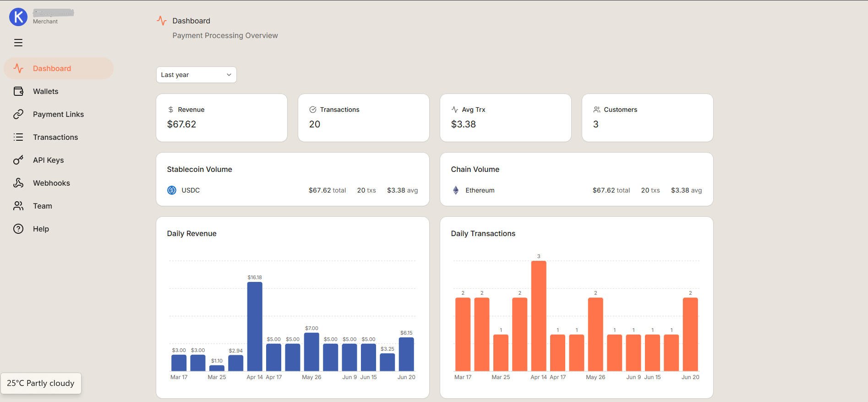Viewport: 868px width, 402px height.
Task: Navigate to Transactions in sidebar
Action: tap(59, 137)
